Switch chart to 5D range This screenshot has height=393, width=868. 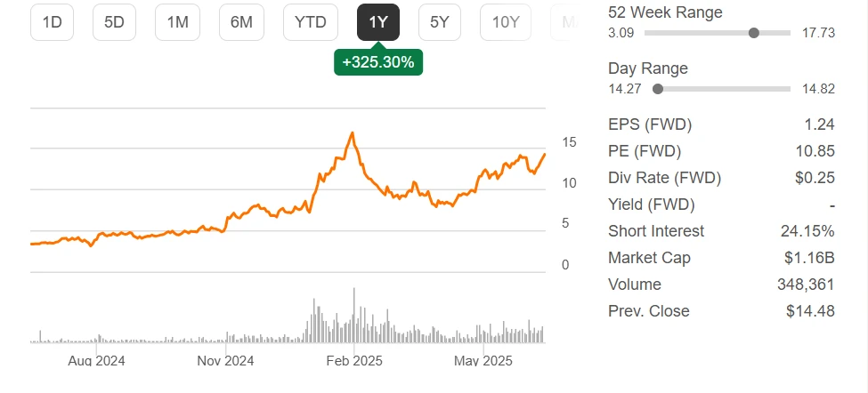(114, 22)
